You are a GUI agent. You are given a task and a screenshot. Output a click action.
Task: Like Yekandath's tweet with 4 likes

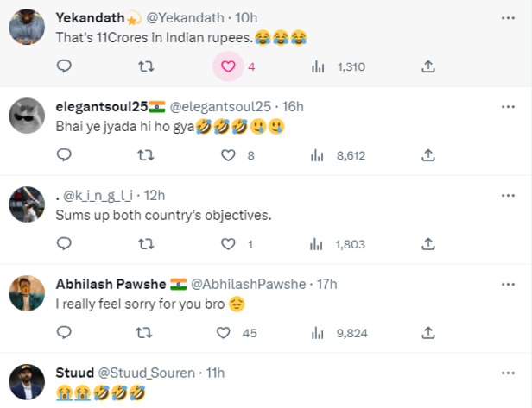(228, 66)
